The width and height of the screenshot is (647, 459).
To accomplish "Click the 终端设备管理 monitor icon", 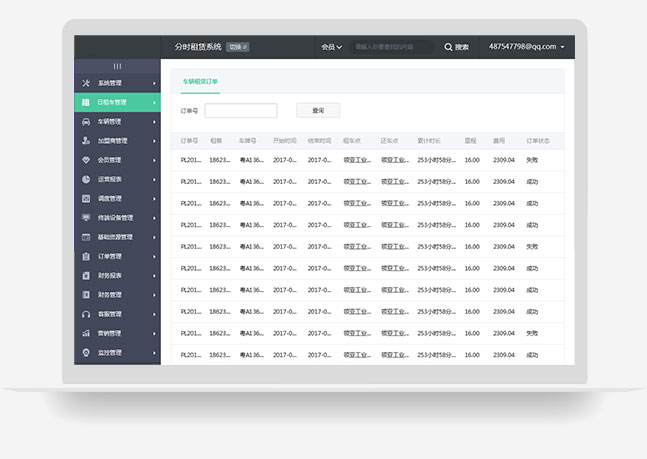I will click(x=86, y=218).
